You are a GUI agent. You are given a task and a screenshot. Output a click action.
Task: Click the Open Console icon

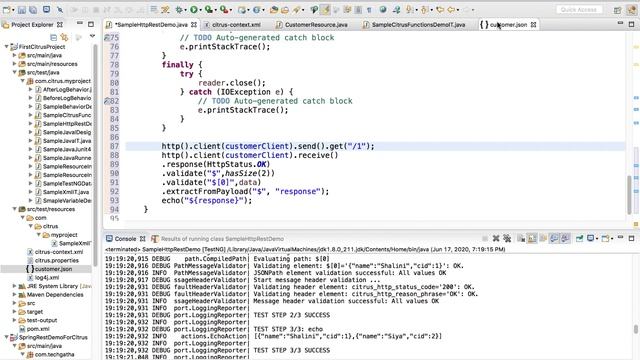tap(605, 238)
